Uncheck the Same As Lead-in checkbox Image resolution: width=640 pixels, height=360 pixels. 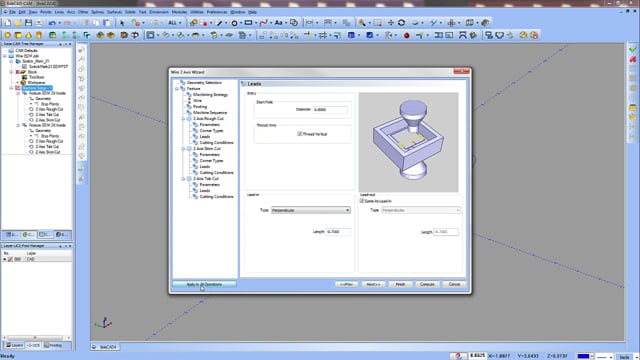[362, 201]
